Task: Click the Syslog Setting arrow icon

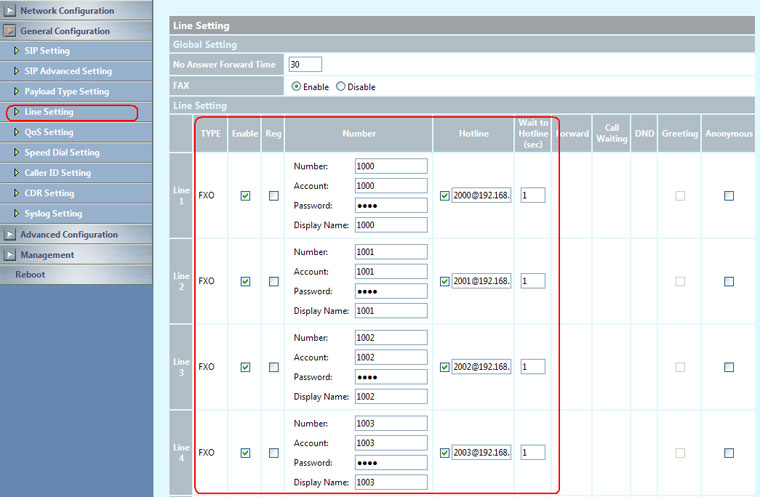Action: click(16, 214)
